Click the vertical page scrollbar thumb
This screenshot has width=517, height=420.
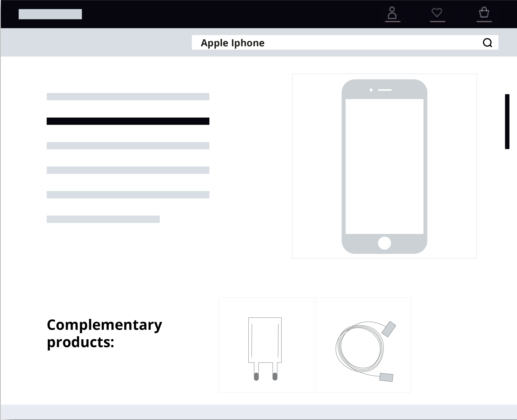507,121
